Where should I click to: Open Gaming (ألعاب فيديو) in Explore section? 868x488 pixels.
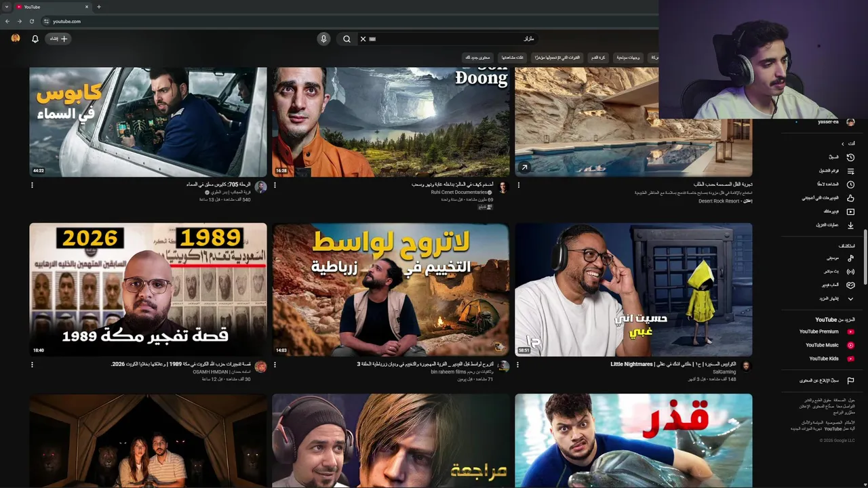click(x=840, y=285)
